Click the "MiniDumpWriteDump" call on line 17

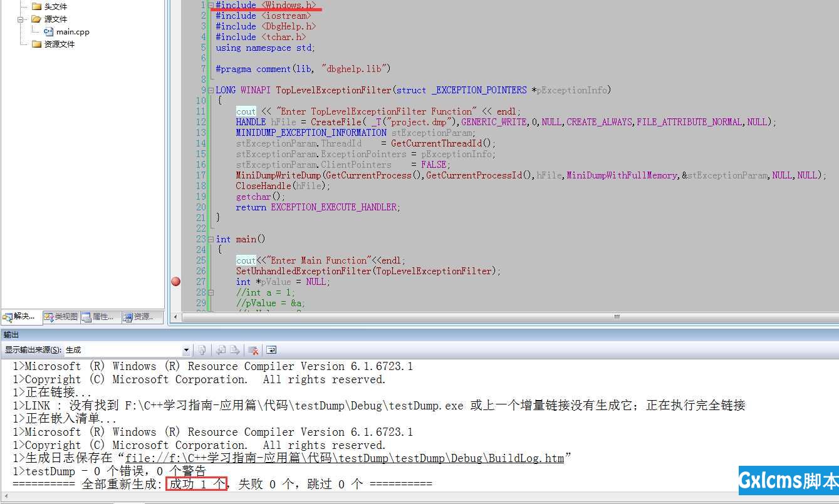278,175
